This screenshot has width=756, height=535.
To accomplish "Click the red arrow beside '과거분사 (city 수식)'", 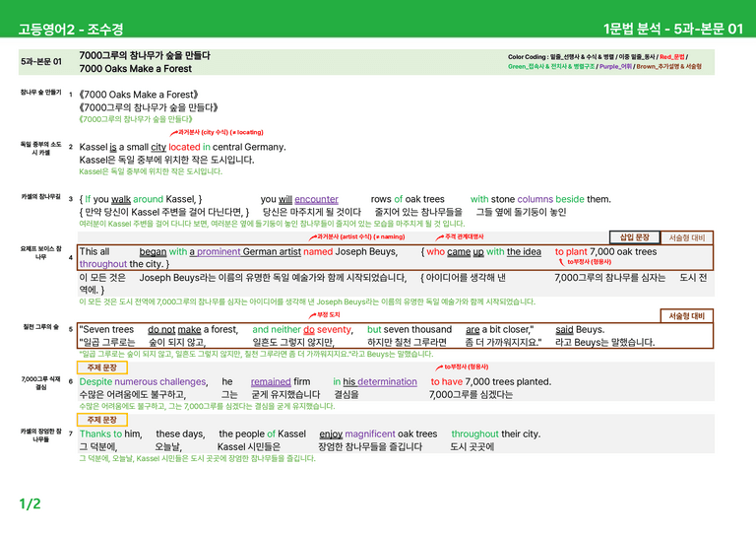I will (x=173, y=133).
